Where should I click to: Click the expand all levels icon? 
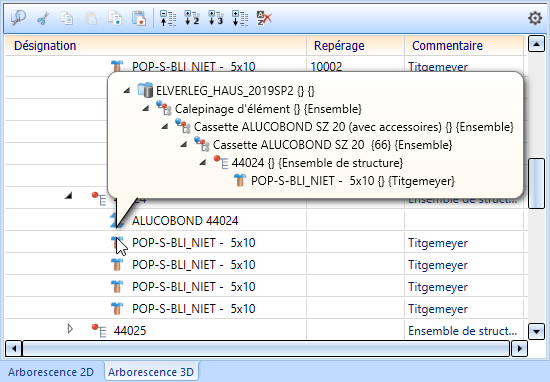pyautogui.click(x=240, y=18)
